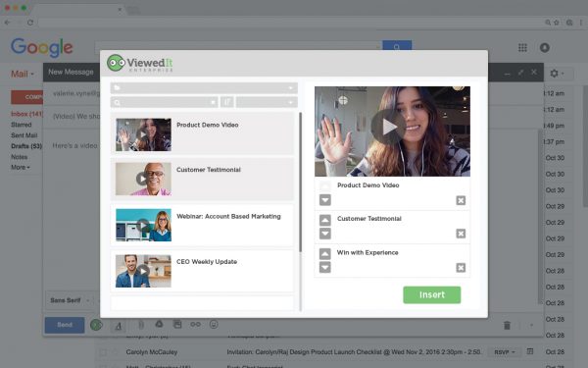Toggle the sort order icon

pos(227,102)
